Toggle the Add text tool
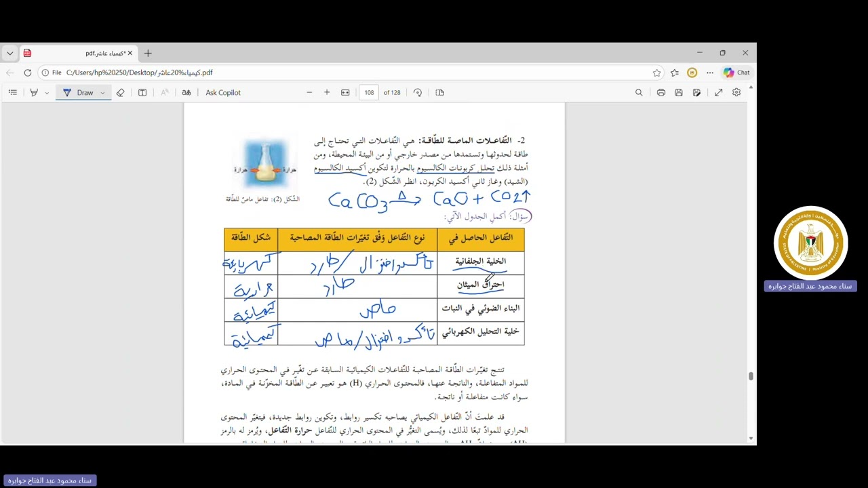Viewport: 868px width, 488px height. coord(142,93)
